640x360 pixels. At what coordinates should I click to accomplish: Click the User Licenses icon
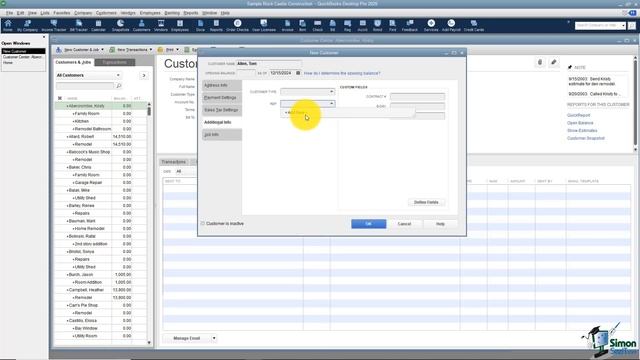point(264,25)
